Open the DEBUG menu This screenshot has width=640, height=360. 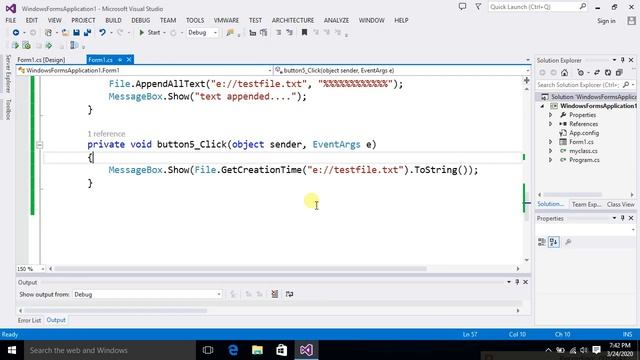click(x=140, y=20)
